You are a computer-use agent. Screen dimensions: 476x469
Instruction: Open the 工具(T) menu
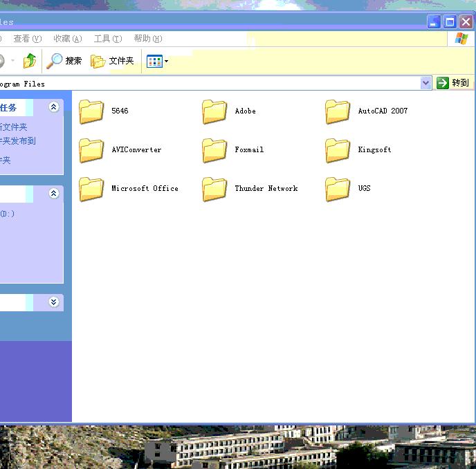click(108, 39)
